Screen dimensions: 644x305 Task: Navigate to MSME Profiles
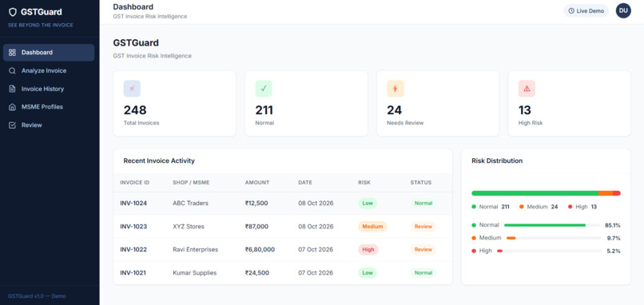coord(49,107)
